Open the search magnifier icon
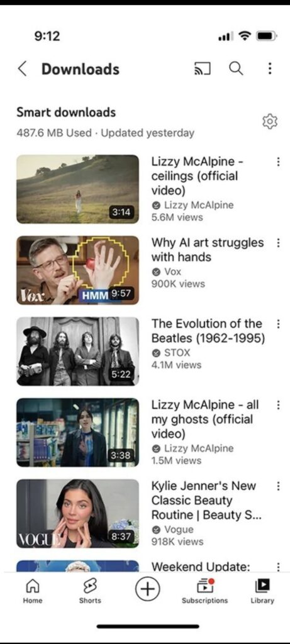Image resolution: width=290 pixels, height=644 pixels. (236, 69)
